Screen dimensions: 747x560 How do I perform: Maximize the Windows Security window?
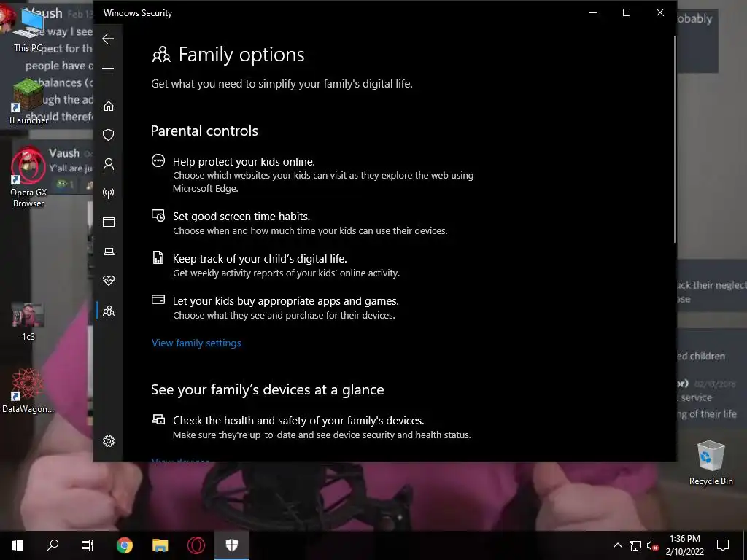627,13
